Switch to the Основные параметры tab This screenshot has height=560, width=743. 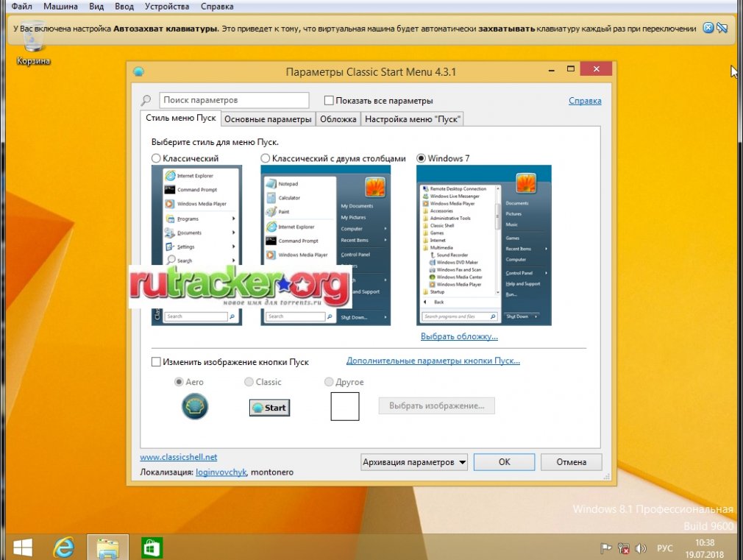(268, 119)
